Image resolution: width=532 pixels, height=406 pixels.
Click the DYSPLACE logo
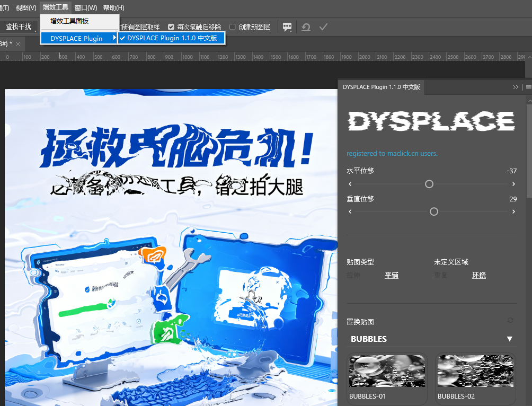(431, 121)
